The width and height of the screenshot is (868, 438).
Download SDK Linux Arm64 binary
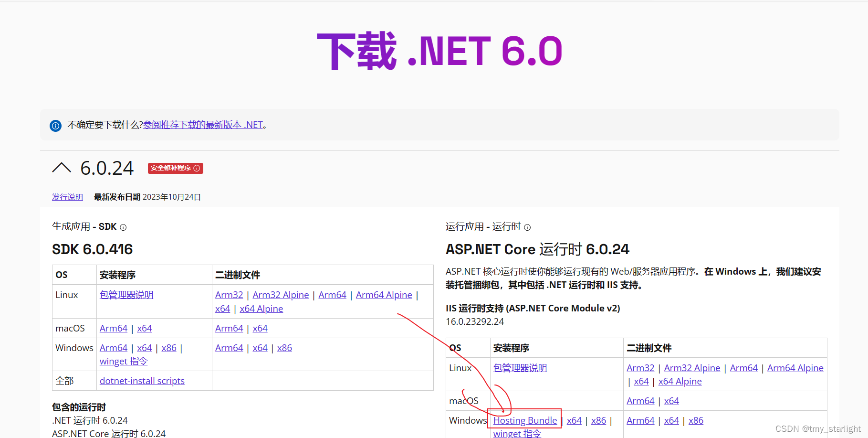coord(332,295)
